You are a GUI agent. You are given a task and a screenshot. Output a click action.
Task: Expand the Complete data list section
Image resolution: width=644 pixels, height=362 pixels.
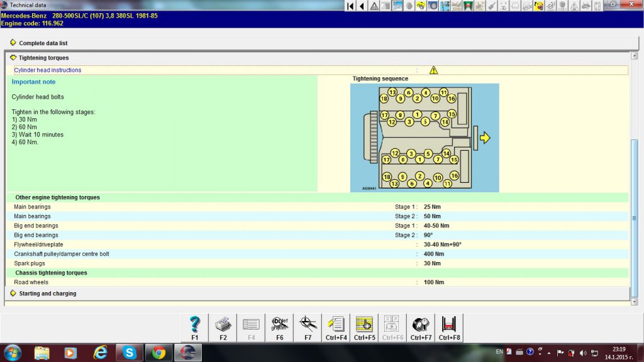[43, 43]
